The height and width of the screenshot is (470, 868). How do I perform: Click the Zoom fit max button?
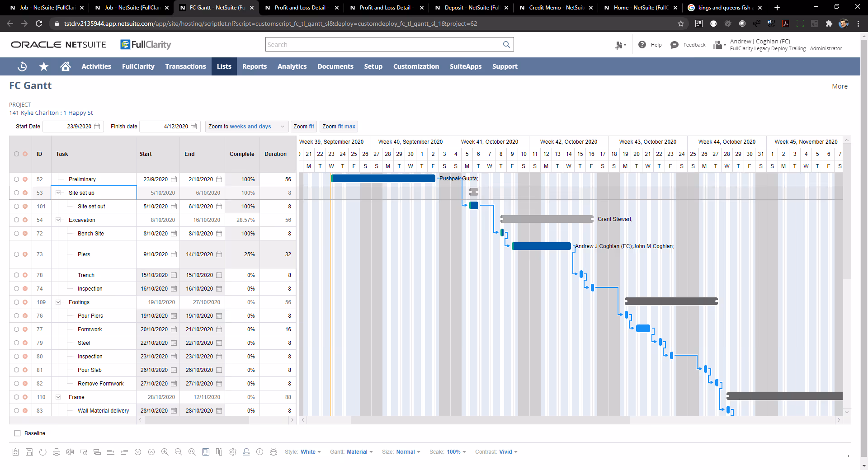(339, 127)
